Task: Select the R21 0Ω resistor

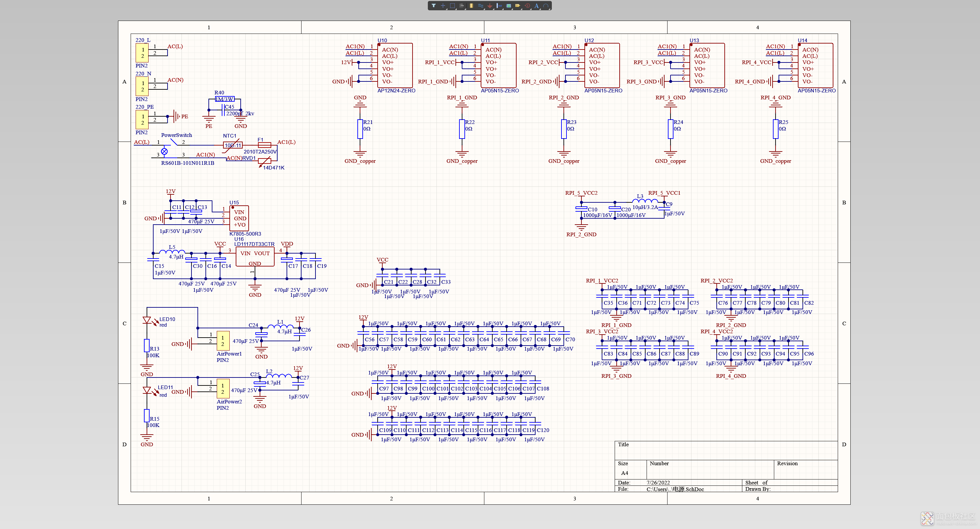Action: pyautogui.click(x=360, y=129)
